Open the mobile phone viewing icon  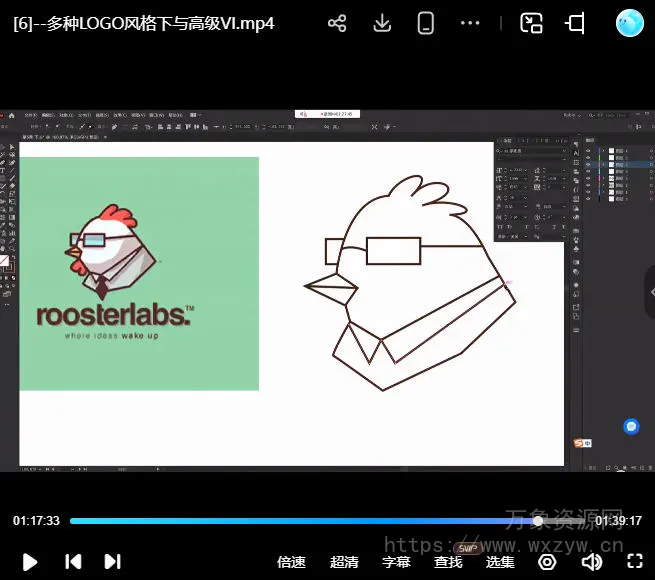tap(426, 23)
